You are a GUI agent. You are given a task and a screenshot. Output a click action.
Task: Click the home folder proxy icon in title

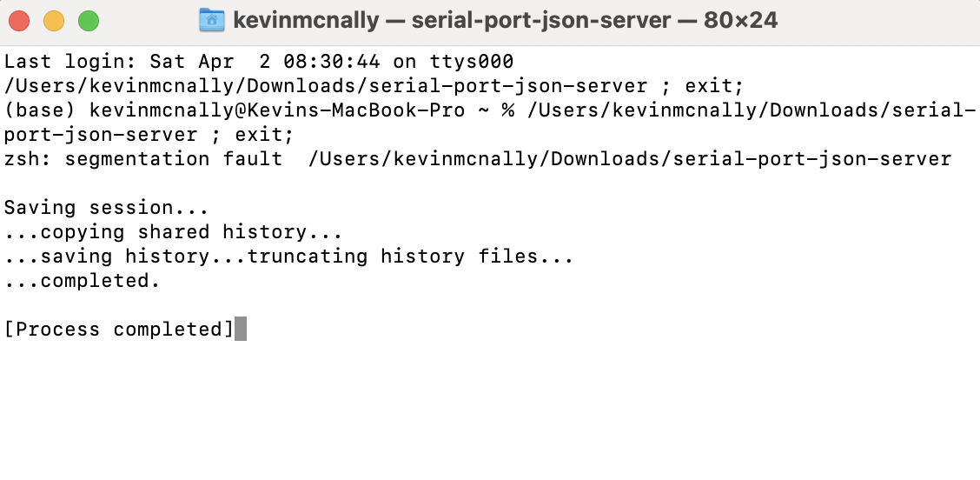[x=212, y=21]
